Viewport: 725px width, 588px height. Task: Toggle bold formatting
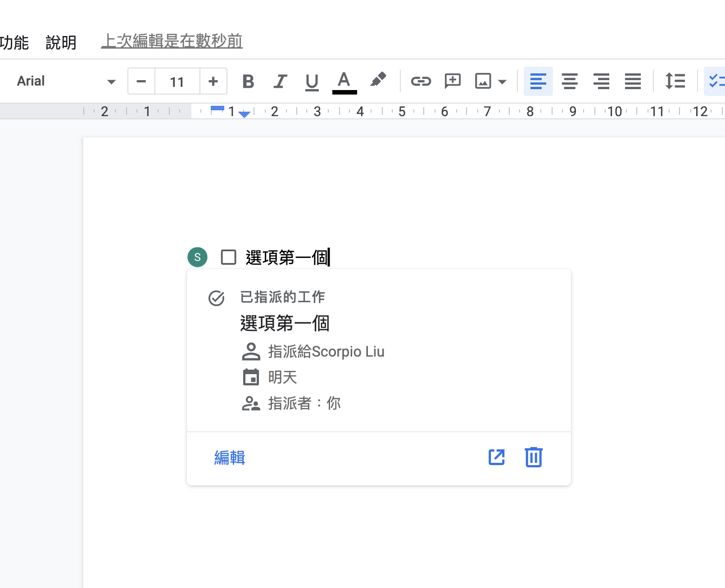(248, 81)
